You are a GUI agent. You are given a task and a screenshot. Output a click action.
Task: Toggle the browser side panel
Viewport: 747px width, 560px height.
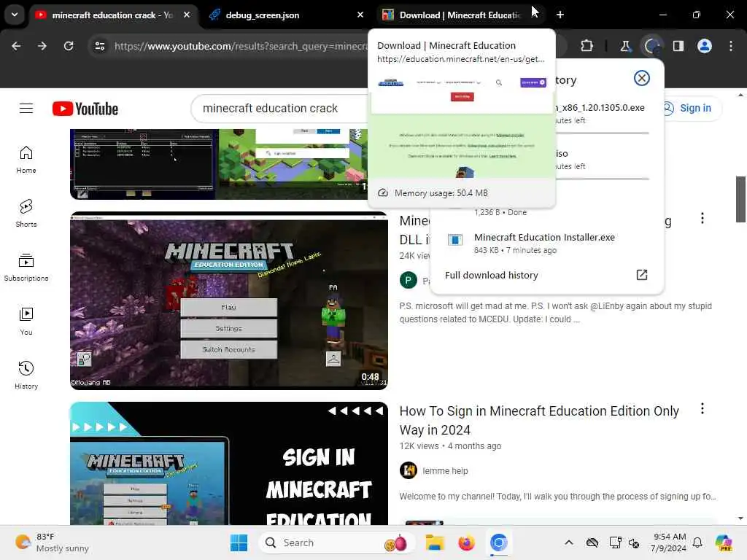tap(678, 46)
